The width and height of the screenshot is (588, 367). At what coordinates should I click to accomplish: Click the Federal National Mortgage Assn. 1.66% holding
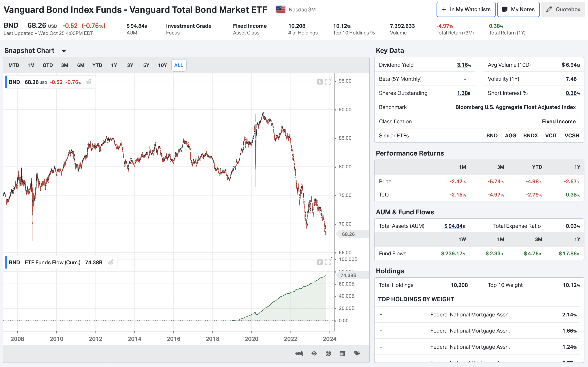tap(479, 331)
